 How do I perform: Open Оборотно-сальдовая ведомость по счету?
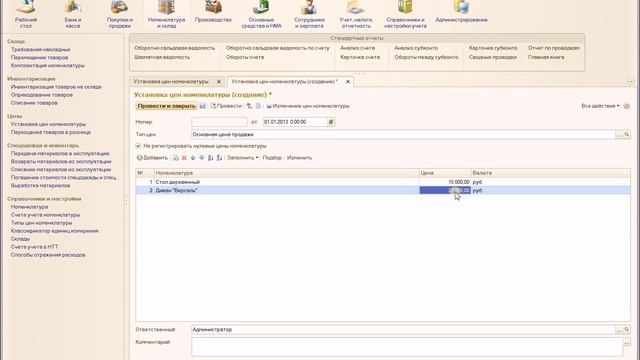(278, 48)
